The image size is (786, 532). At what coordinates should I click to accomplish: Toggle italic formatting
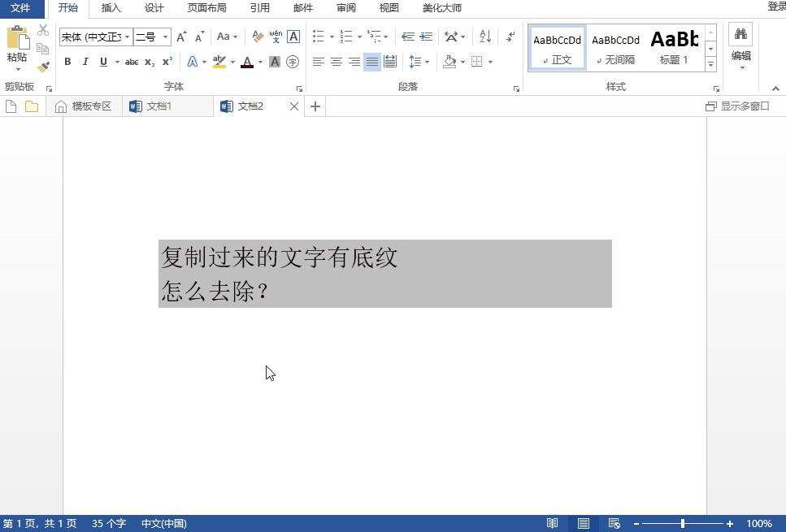click(x=85, y=62)
